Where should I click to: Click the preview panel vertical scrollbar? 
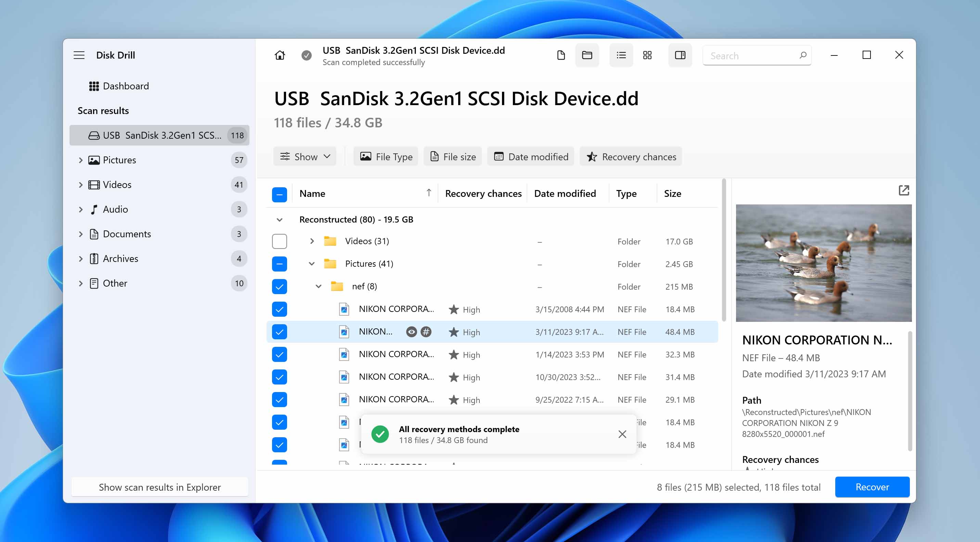[910, 391]
